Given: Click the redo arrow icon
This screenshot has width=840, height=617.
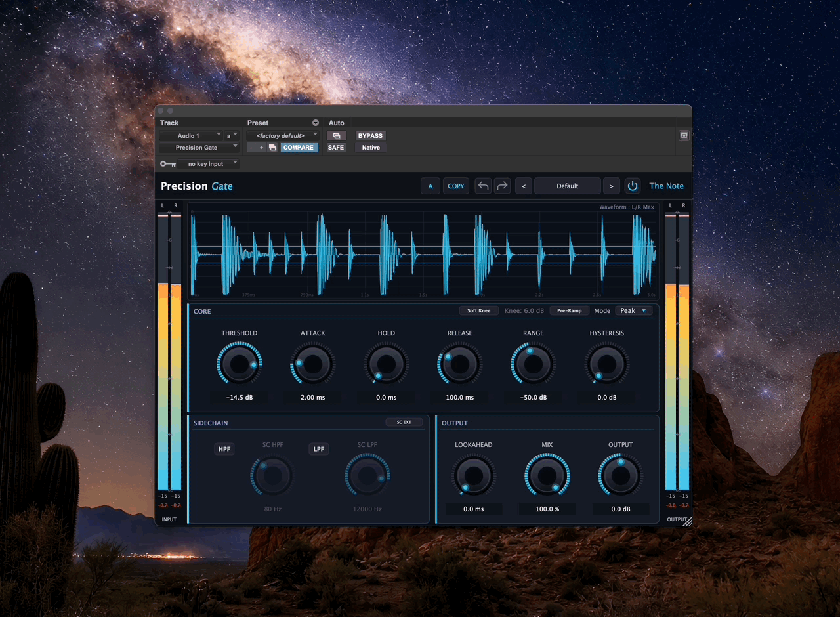Looking at the screenshot, I should click(502, 186).
